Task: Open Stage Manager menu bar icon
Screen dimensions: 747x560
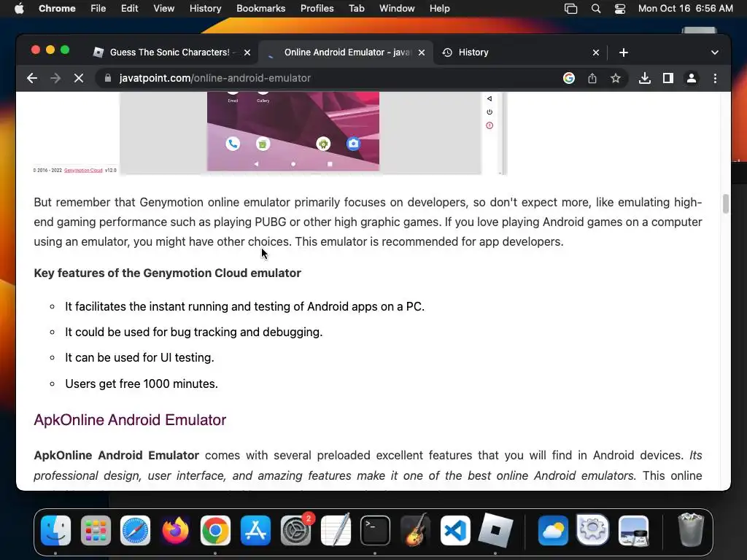Action: click(570, 9)
